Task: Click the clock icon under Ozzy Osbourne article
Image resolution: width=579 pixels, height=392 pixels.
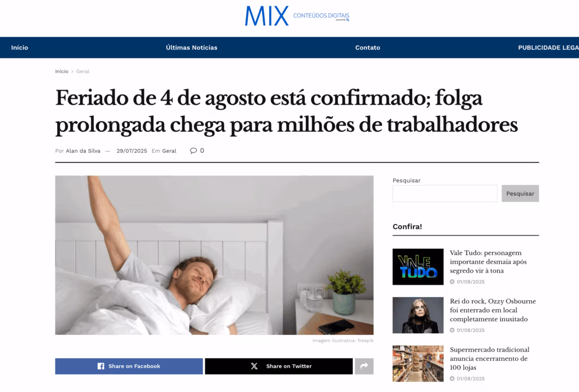Action: [452, 330]
